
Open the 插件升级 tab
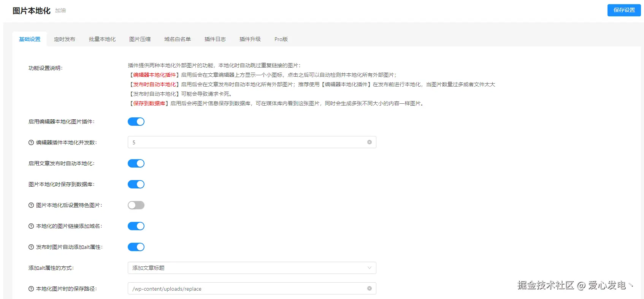click(250, 39)
